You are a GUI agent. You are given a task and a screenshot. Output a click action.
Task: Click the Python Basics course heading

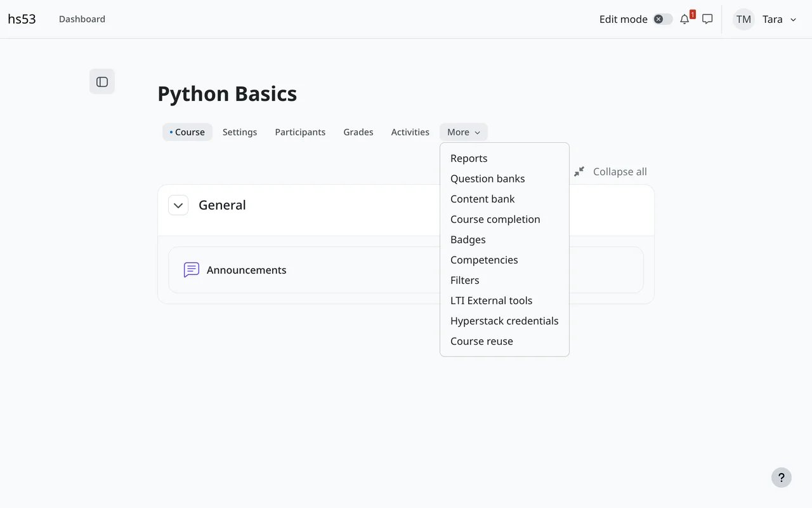[227, 94]
